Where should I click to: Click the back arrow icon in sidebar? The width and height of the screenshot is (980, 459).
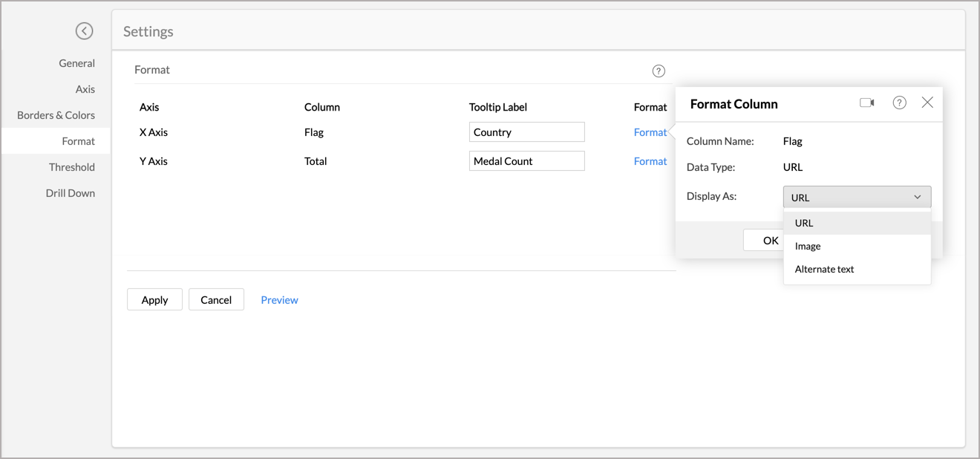tap(84, 30)
